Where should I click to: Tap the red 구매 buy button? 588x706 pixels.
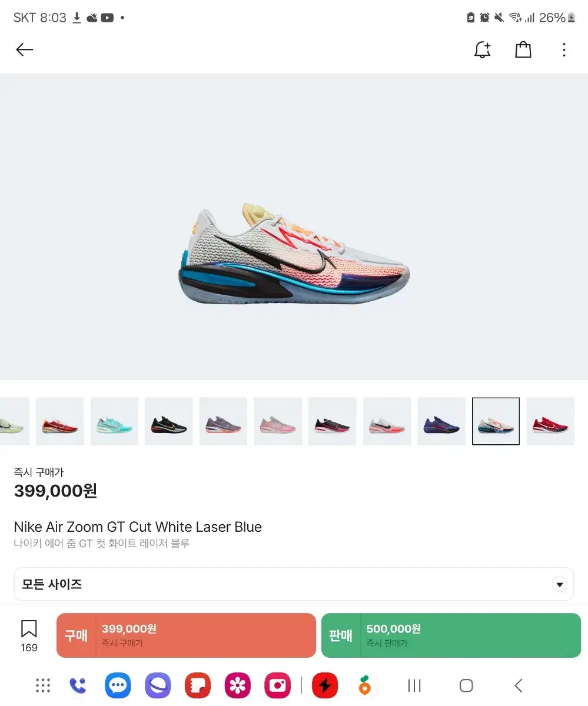coord(186,635)
